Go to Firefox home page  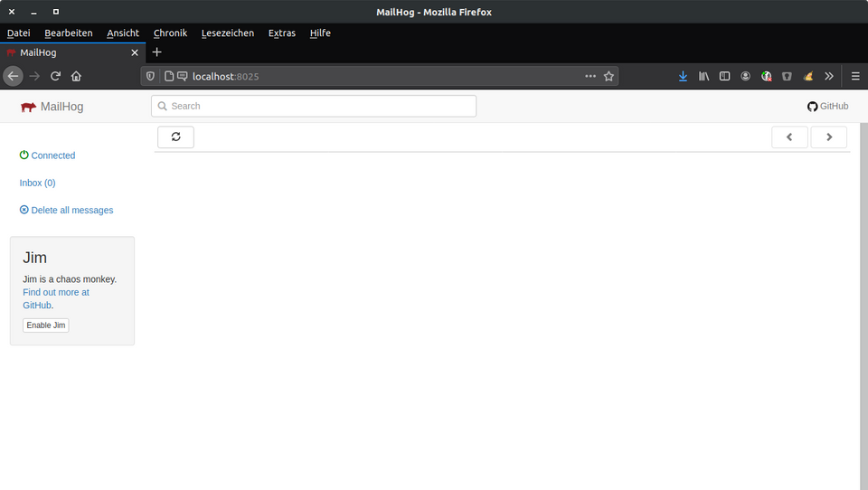76,76
